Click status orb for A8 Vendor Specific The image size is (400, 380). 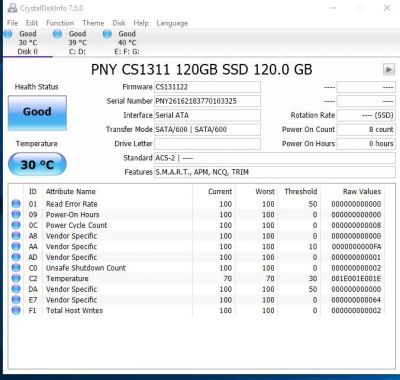pos(16,236)
